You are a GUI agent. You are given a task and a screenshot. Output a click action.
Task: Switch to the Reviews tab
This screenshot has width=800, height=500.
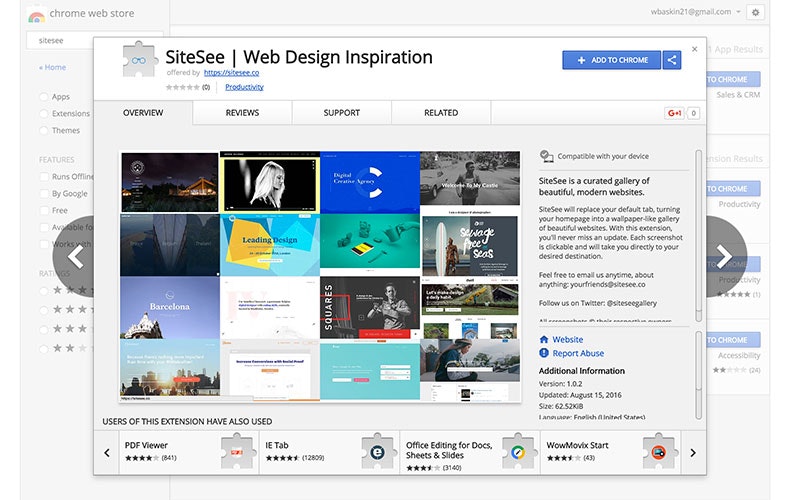(x=242, y=113)
